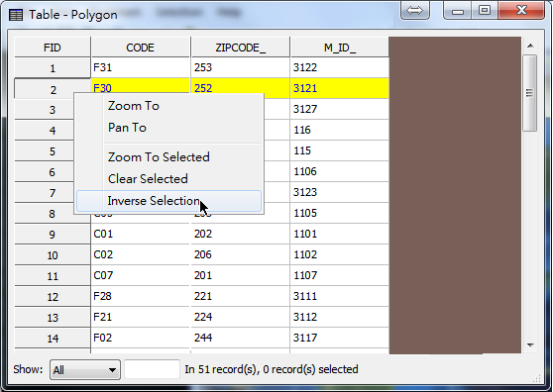
Task: Click the M_ID cell 1102
Action: [340, 254]
